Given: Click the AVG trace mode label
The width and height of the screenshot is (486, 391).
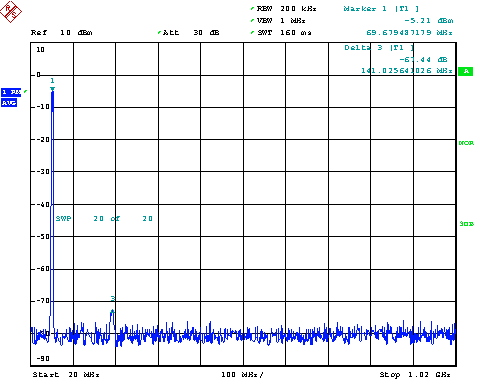Looking at the screenshot, I should pyautogui.click(x=9, y=103).
